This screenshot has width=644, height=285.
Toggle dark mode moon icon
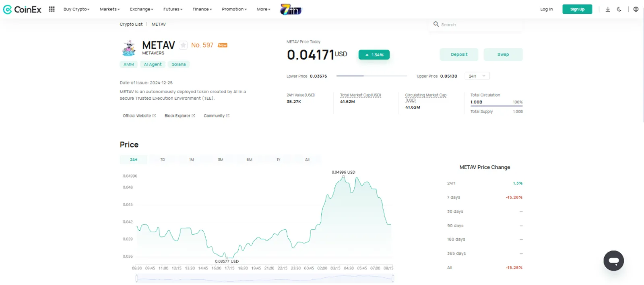click(x=619, y=9)
